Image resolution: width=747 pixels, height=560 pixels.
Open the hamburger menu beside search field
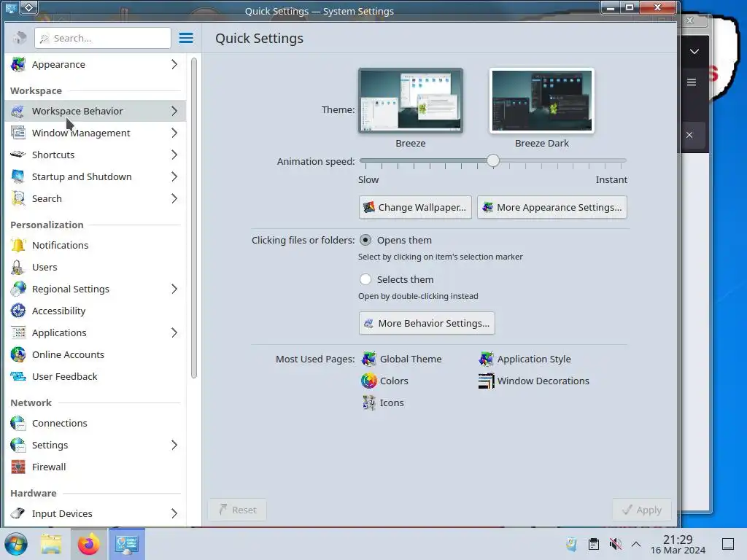[x=186, y=38]
